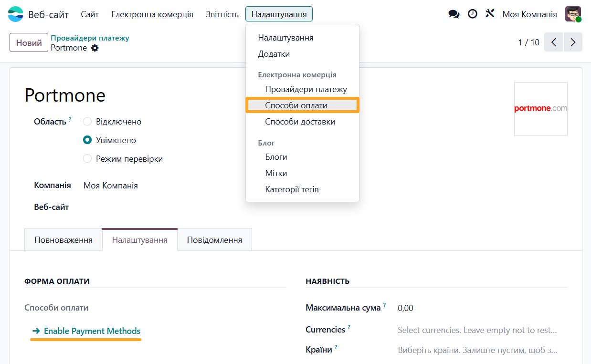Viewport: 591px width, 364px height.
Task: Choose Способи оплати menu entry
Action: pyautogui.click(x=303, y=105)
